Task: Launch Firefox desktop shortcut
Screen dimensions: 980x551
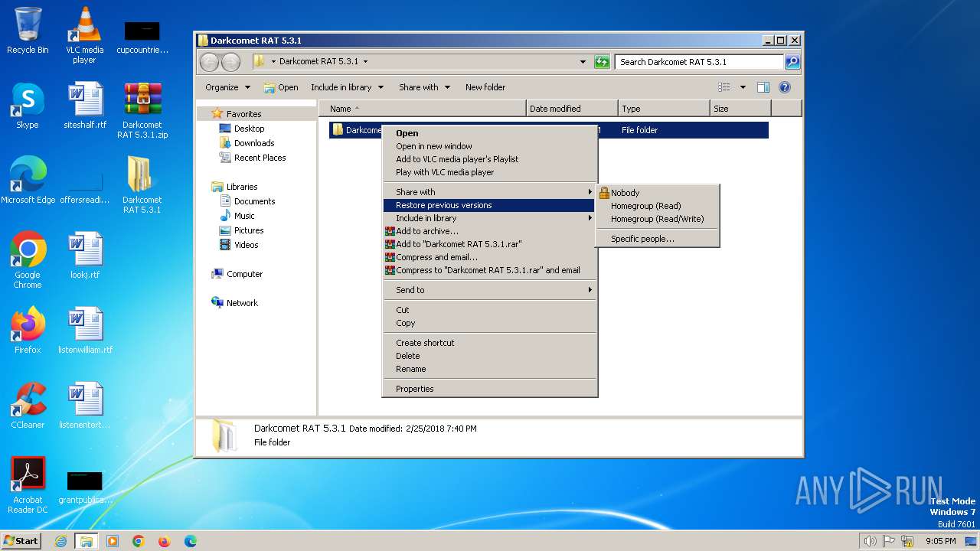Action: click(x=28, y=331)
